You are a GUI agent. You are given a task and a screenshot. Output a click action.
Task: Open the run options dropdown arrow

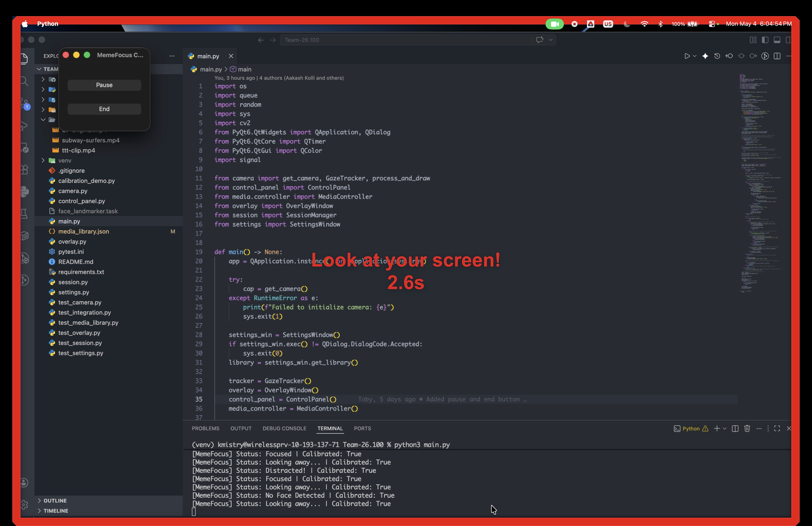tap(695, 56)
